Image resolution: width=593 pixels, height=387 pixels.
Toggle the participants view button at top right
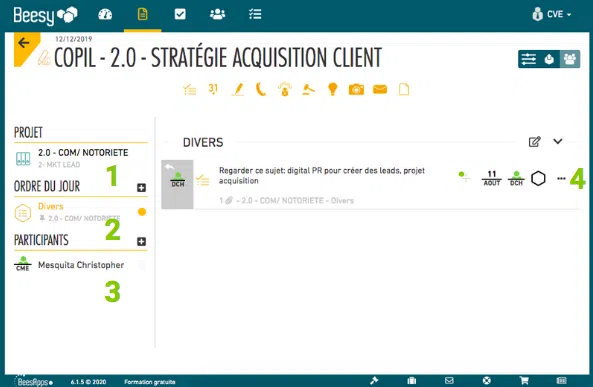[570, 59]
